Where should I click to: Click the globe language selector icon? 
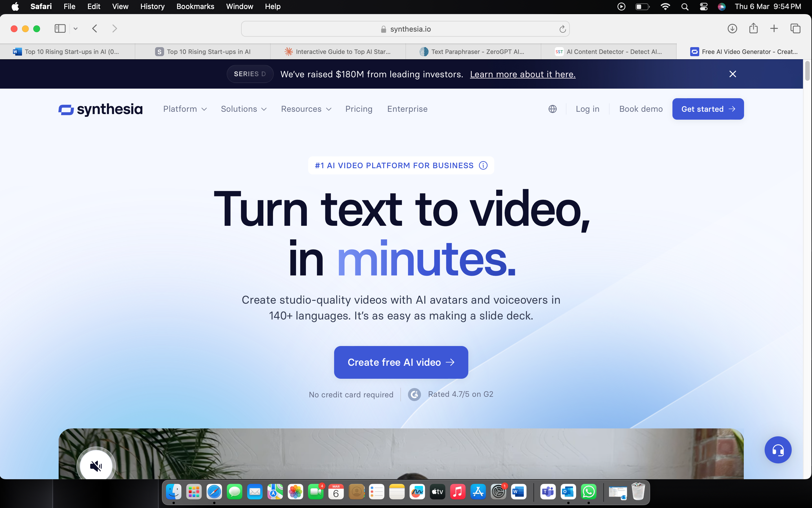click(x=552, y=109)
